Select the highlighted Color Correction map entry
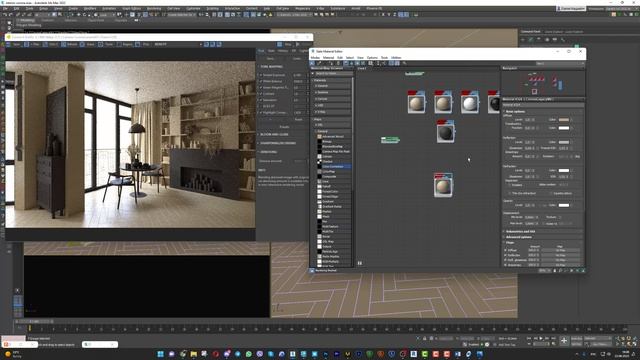This screenshot has width=640, height=360. tap(333, 167)
